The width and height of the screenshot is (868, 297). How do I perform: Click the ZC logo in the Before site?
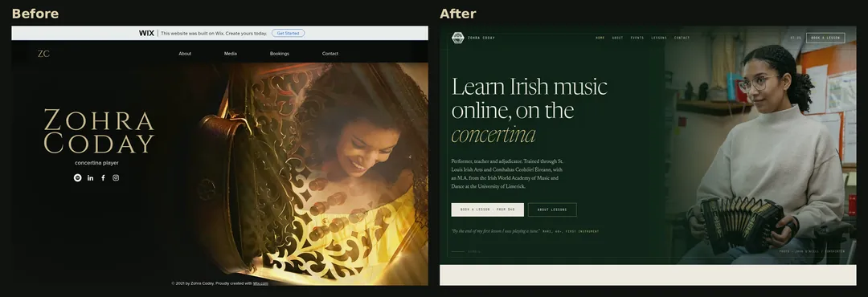43,54
